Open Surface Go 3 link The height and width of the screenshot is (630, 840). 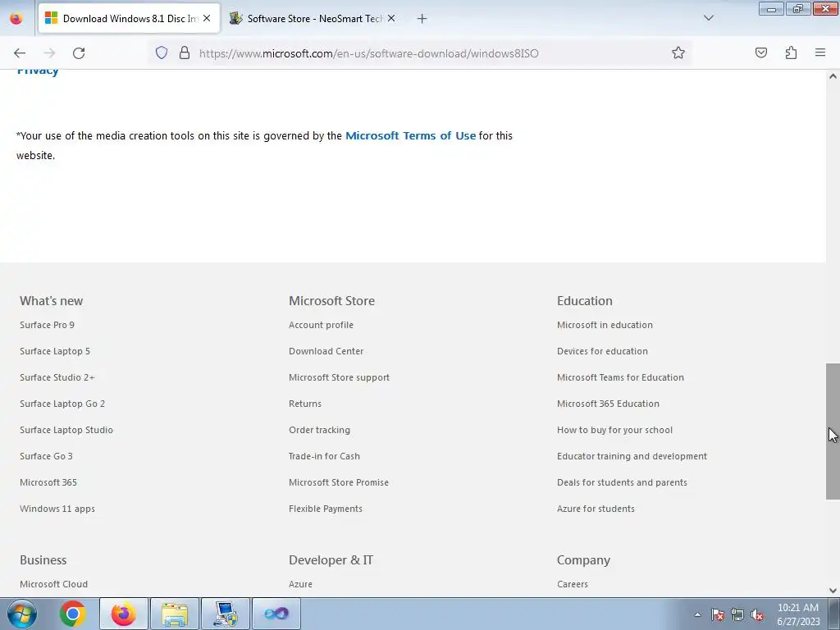click(x=46, y=456)
